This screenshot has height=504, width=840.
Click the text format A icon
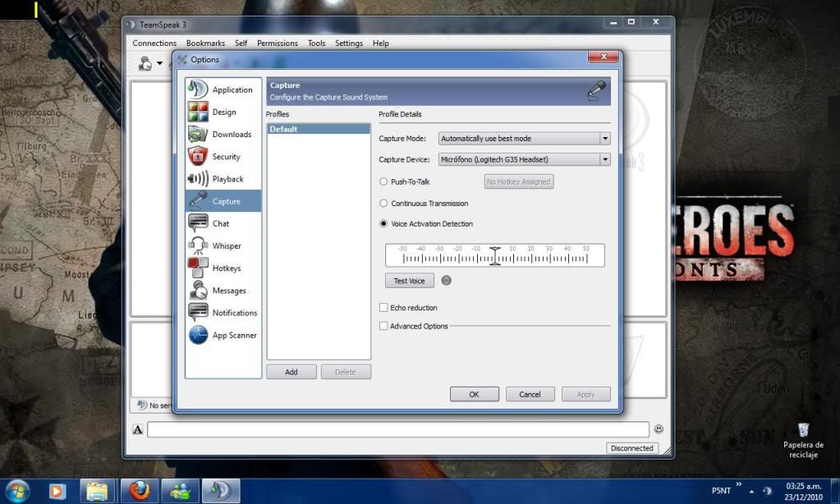[x=138, y=429]
